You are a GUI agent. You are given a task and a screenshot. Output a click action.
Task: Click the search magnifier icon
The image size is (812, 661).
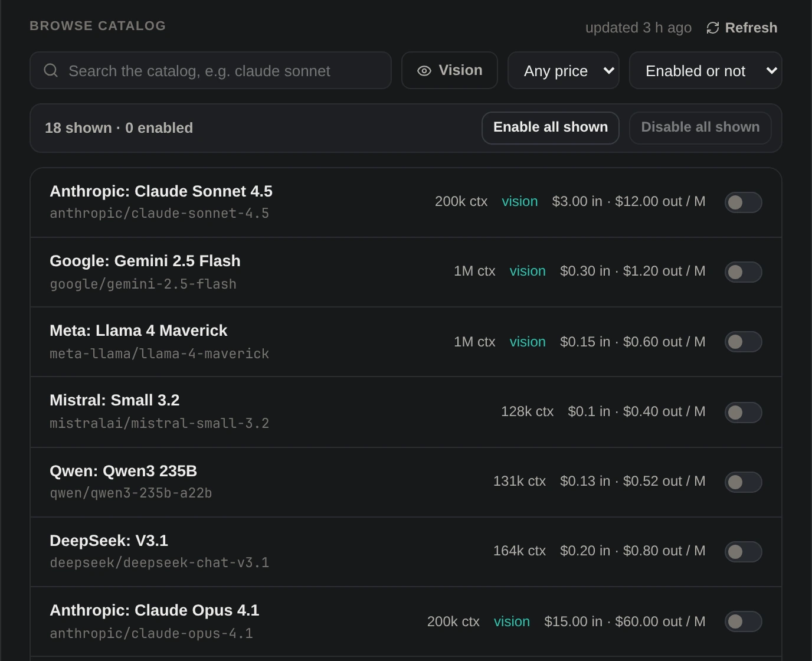51,71
